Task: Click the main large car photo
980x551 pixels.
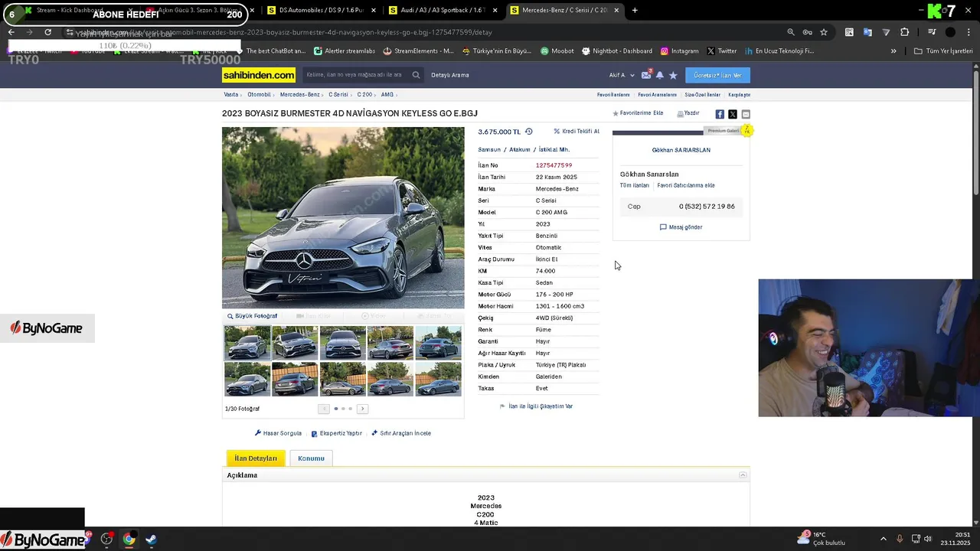Action: tap(343, 217)
